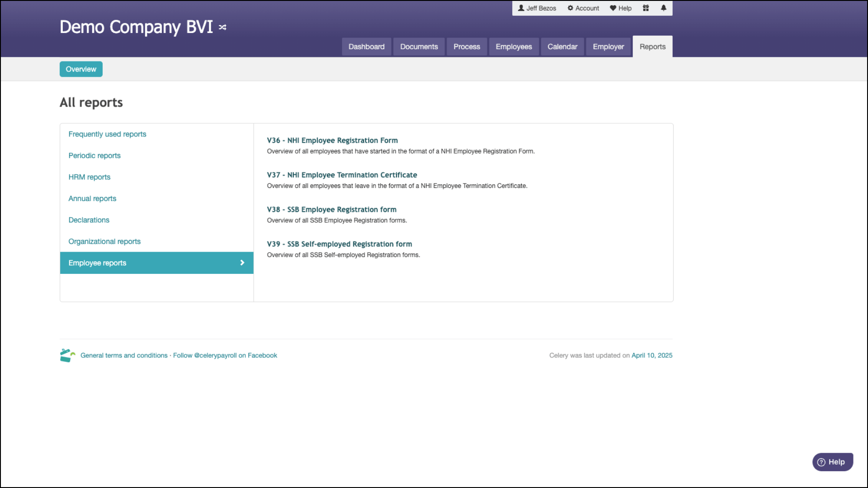The width and height of the screenshot is (868, 488).
Task: Click V37 description about employees that leave
Action: pyautogui.click(x=397, y=186)
